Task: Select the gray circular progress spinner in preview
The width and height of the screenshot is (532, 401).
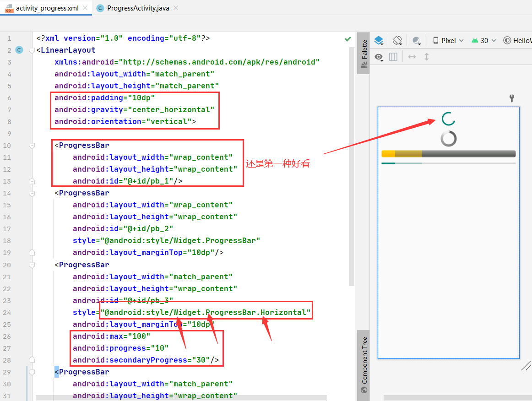Action: [x=449, y=139]
